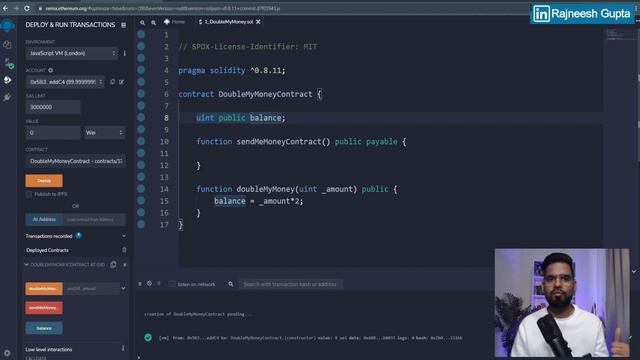Viewport: 640px width, 360px height.
Task: Open the Wei unit dropdown
Action: coord(104,133)
